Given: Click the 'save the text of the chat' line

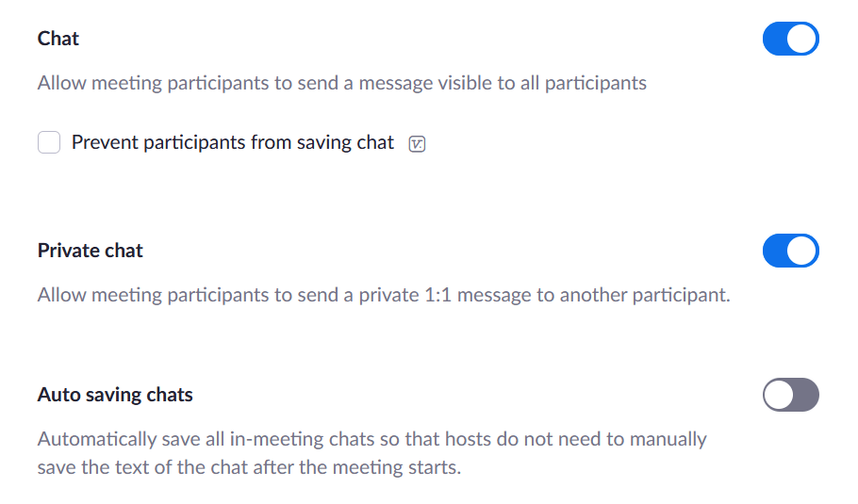Looking at the screenshot, I should (249, 467).
